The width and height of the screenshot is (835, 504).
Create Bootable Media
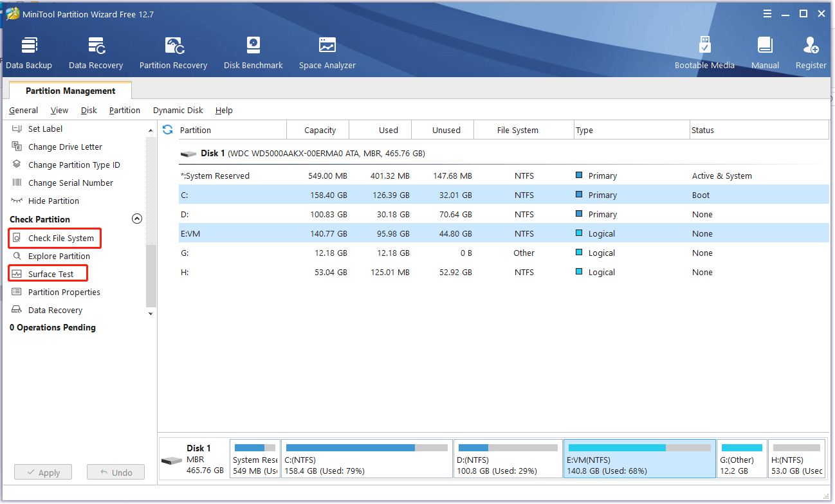click(x=704, y=54)
